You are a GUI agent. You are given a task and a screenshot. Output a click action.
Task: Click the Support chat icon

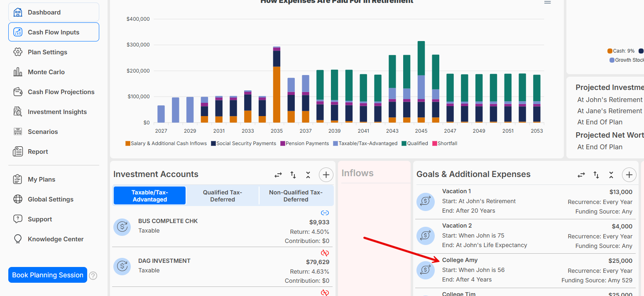coord(18,219)
